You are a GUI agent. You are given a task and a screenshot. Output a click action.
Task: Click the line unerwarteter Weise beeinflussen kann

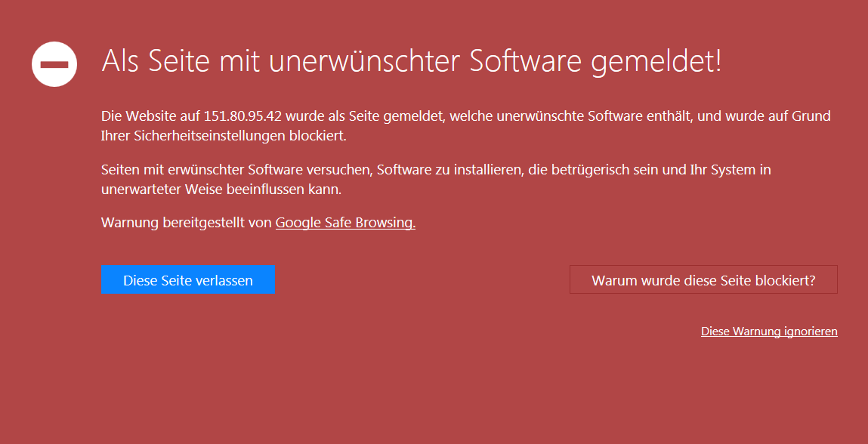click(221, 190)
